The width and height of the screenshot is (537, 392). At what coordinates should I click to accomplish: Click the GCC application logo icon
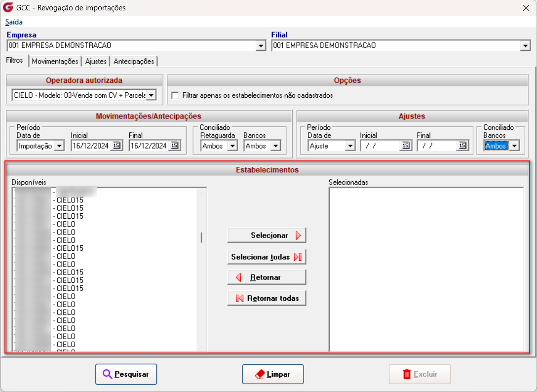click(7, 7)
